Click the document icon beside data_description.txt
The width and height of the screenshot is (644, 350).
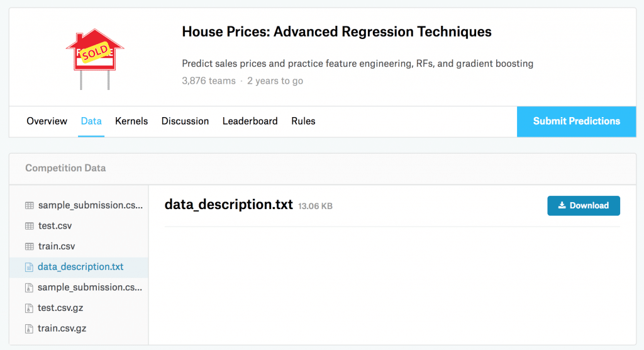pyautogui.click(x=29, y=267)
